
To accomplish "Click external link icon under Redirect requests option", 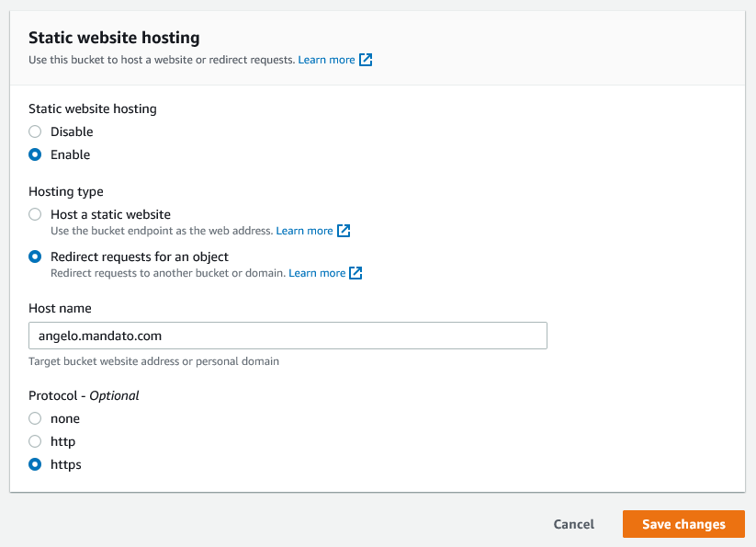I will click(355, 273).
